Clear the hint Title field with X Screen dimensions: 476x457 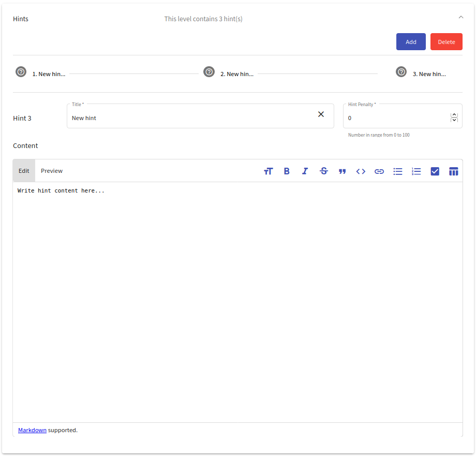click(x=321, y=114)
